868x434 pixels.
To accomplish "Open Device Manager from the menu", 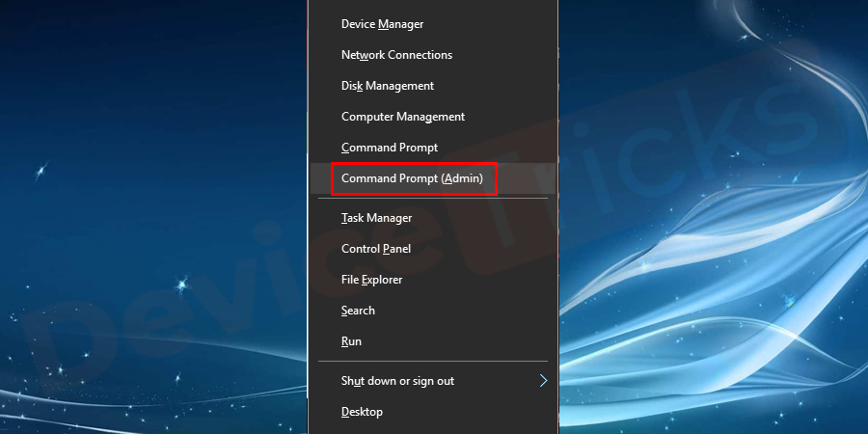I will [x=383, y=24].
